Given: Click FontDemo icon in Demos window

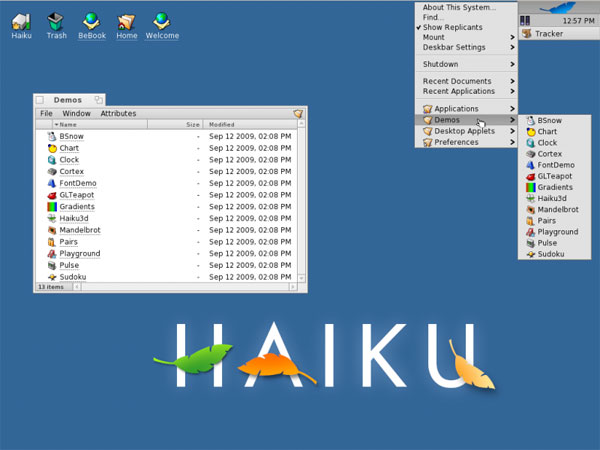Looking at the screenshot, I should [x=52, y=183].
